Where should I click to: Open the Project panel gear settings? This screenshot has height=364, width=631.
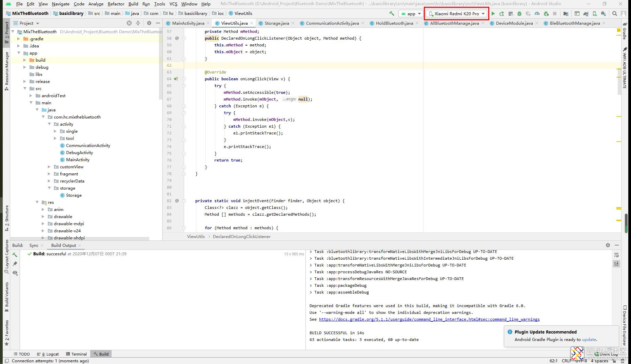(149, 23)
